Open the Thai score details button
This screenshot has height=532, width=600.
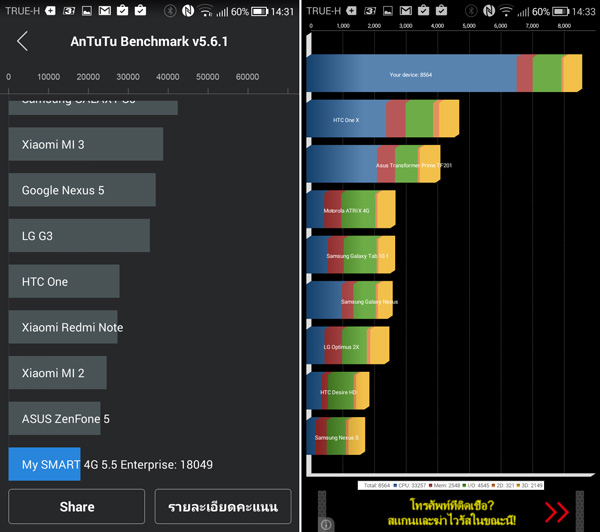click(x=223, y=506)
